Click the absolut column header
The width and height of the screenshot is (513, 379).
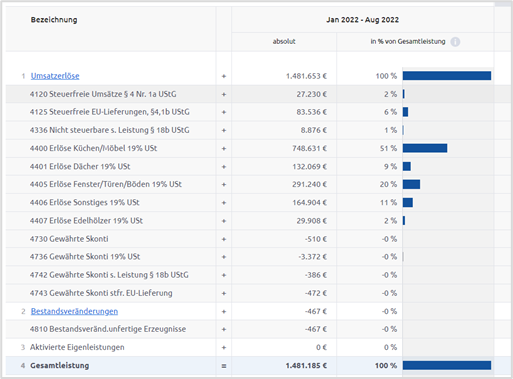click(284, 42)
